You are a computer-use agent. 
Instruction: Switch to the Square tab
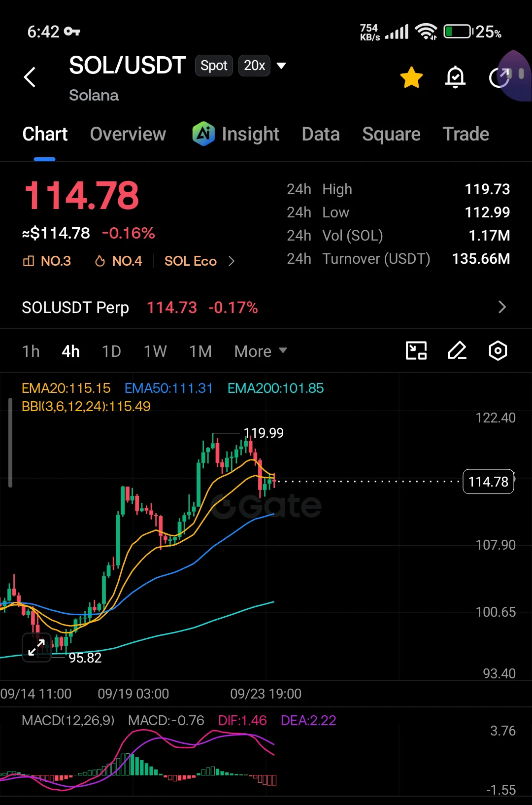391,134
